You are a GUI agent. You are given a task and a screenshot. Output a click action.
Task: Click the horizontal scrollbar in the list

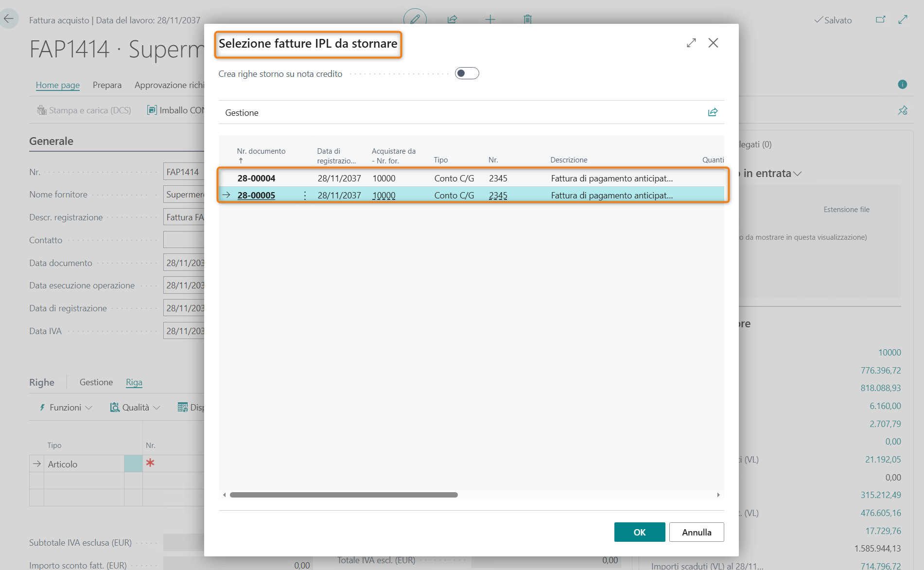[x=344, y=495]
